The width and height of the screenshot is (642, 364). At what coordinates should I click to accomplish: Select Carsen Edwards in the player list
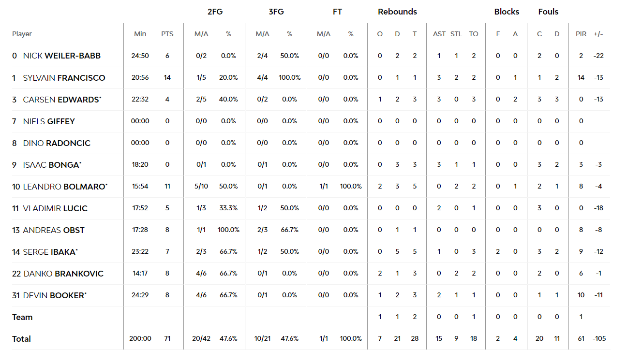click(x=61, y=100)
